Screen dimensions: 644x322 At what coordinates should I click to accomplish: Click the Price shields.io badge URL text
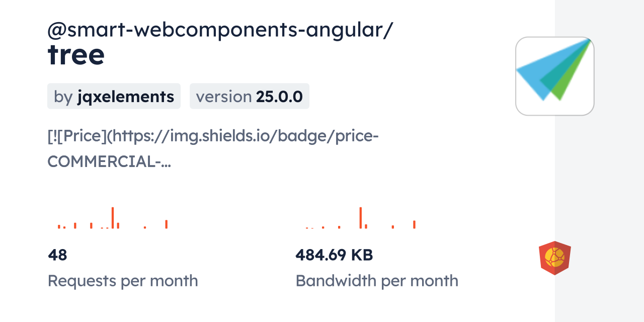(213, 136)
